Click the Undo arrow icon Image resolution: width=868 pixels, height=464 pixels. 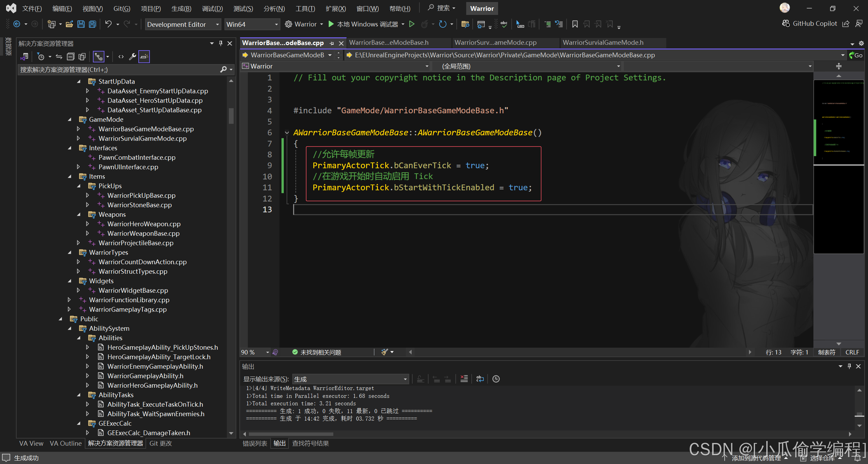(x=108, y=24)
